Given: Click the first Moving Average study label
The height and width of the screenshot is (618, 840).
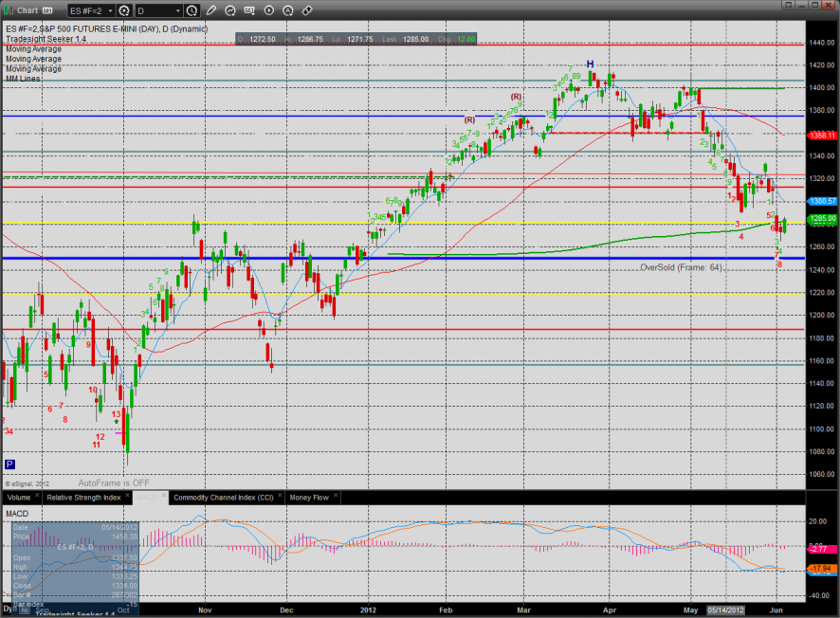Looking at the screenshot, I should pos(34,48).
